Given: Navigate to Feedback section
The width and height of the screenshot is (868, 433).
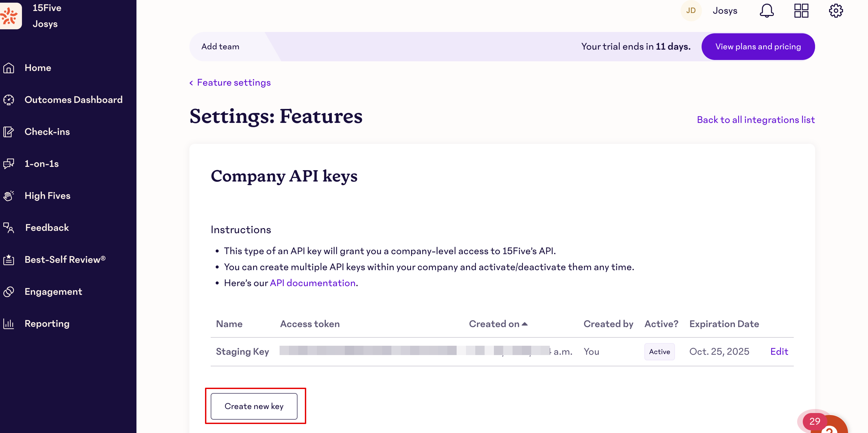Looking at the screenshot, I should tap(47, 227).
